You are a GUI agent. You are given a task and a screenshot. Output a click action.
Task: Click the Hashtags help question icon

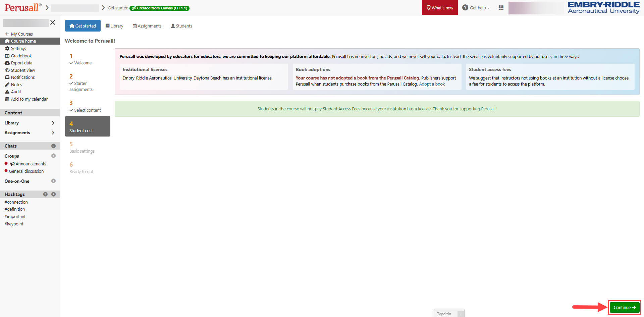46,194
